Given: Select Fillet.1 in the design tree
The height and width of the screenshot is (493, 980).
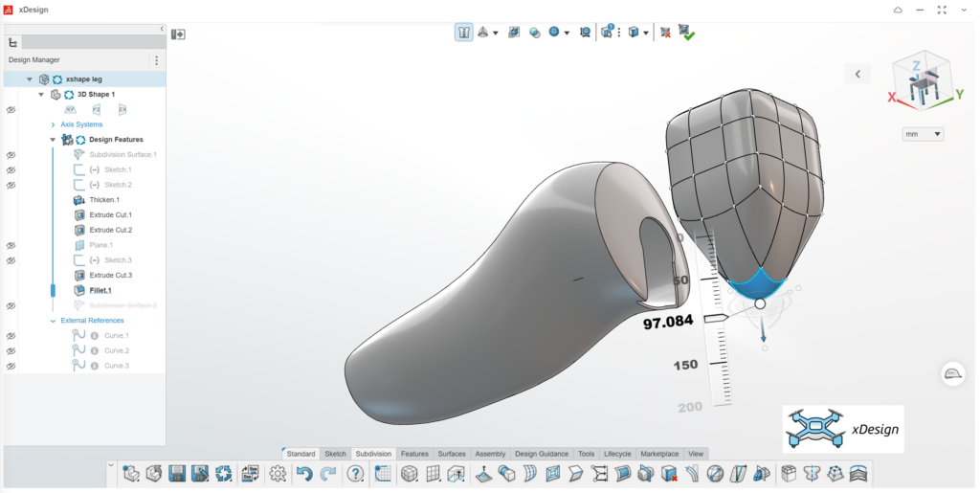Looking at the screenshot, I should pyautogui.click(x=100, y=291).
